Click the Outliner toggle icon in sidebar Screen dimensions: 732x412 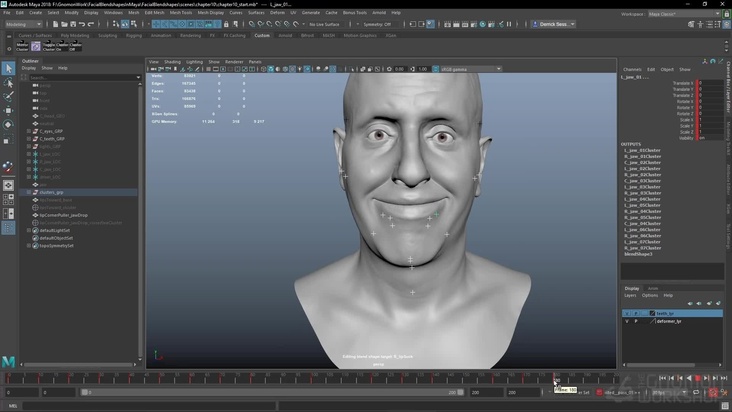[x=8, y=228]
